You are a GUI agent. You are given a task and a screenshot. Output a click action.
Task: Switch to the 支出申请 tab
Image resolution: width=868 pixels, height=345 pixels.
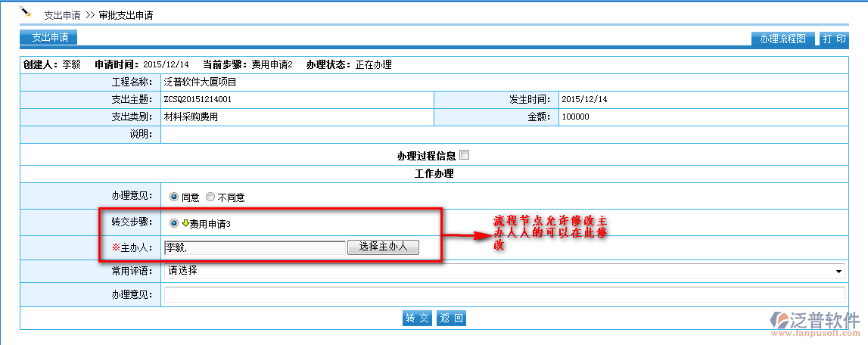[48, 38]
